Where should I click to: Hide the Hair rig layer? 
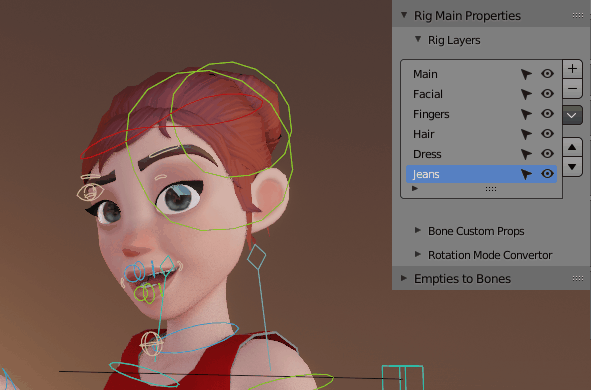click(x=547, y=133)
